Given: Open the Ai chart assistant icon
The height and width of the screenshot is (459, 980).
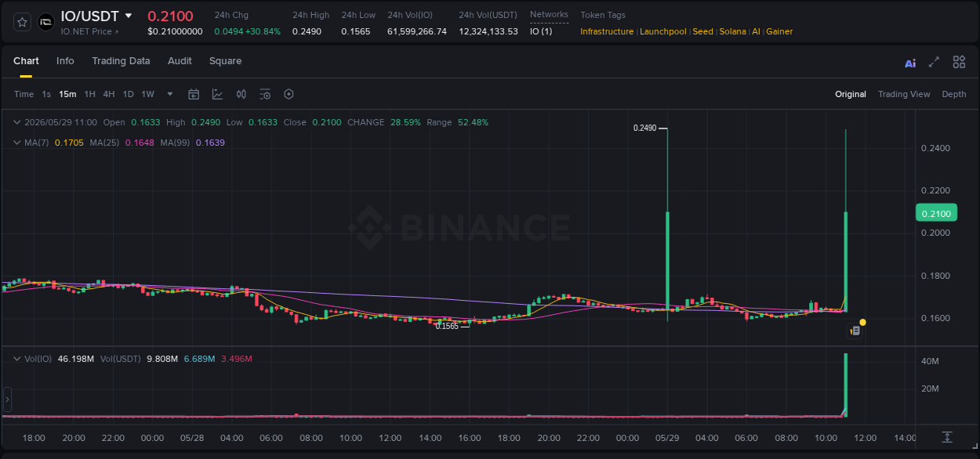Looking at the screenshot, I should click(x=910, y=63).
